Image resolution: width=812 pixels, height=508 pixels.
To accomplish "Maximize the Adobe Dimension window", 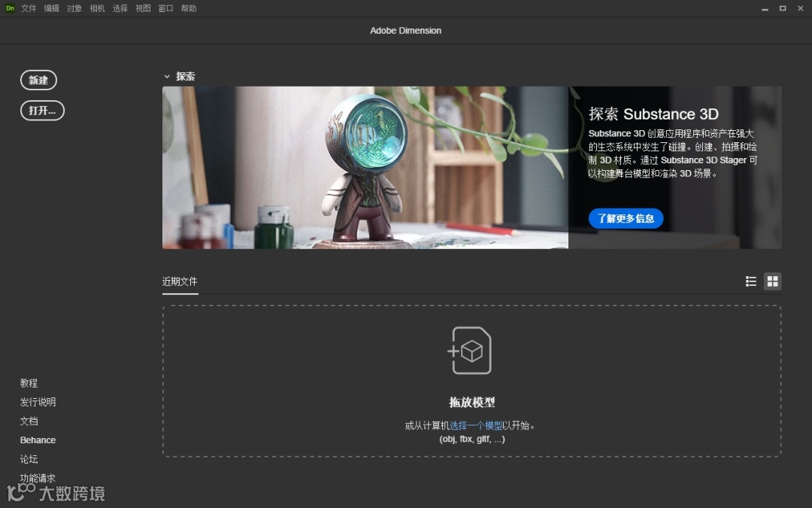I will (783, 8).
